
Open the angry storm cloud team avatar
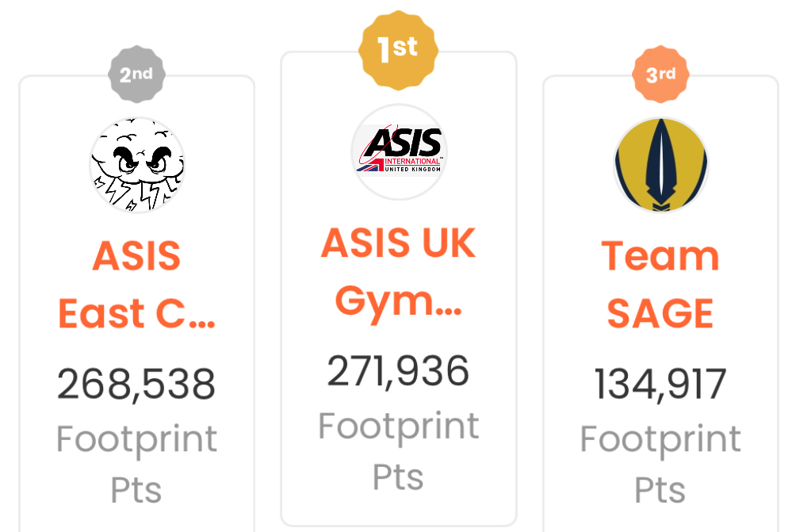(x=137, y=165)
